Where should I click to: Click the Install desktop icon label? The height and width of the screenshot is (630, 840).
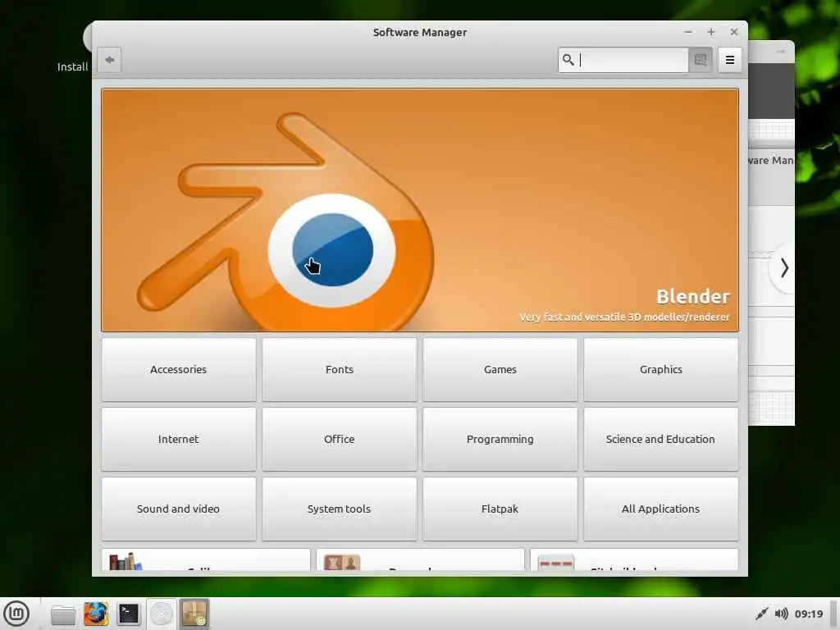(72, 66)
